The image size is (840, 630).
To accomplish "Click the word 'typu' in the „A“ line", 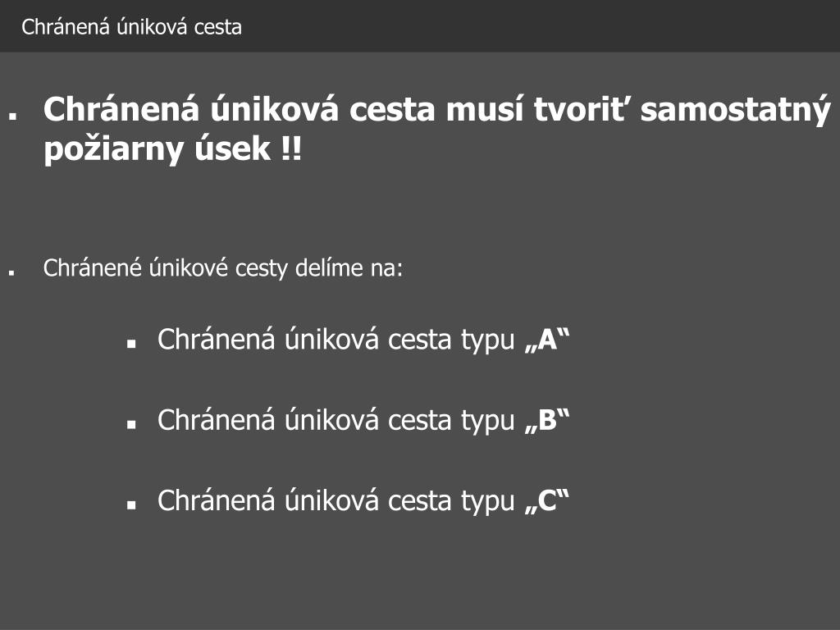I will point(487,340).
